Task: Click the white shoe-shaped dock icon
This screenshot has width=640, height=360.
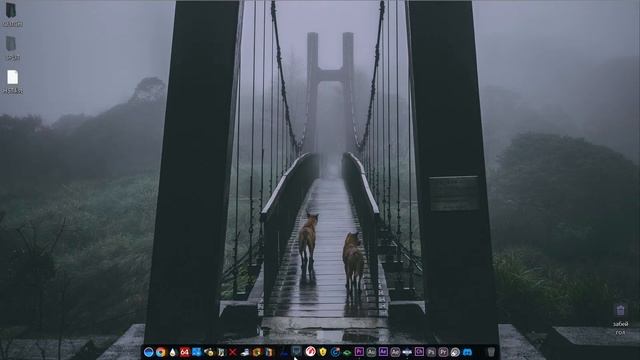Action: coord(245,352)
